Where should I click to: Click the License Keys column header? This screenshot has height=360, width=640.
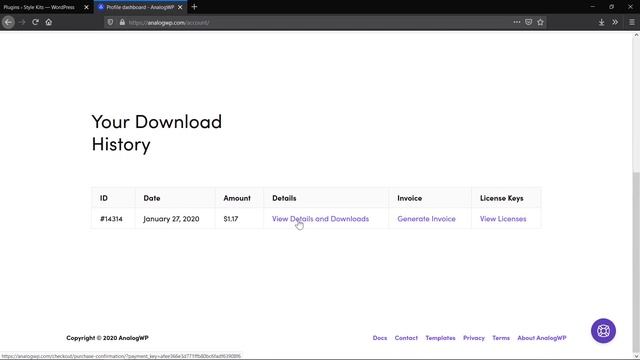pyautogui.click(x=506, y=198)
